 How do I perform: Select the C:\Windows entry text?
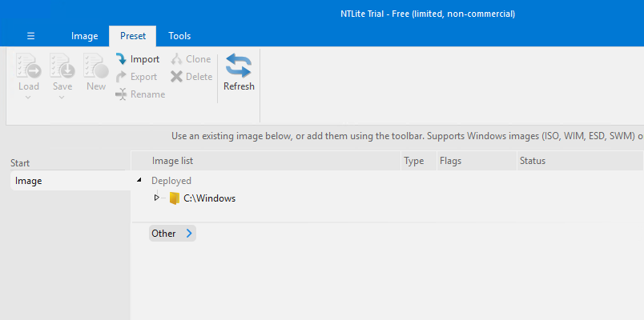[x=210, y=198]
